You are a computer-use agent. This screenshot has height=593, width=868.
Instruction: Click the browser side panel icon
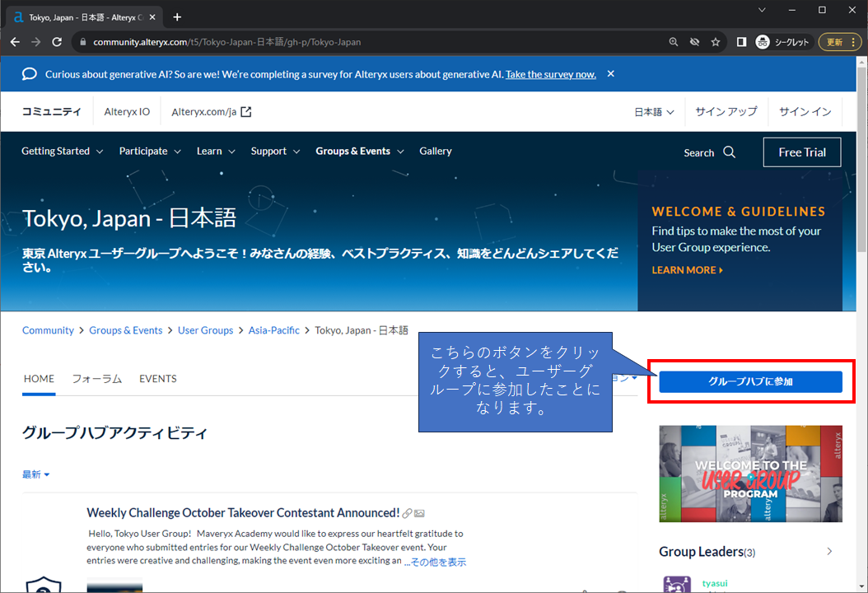click(x=741, y=42)
